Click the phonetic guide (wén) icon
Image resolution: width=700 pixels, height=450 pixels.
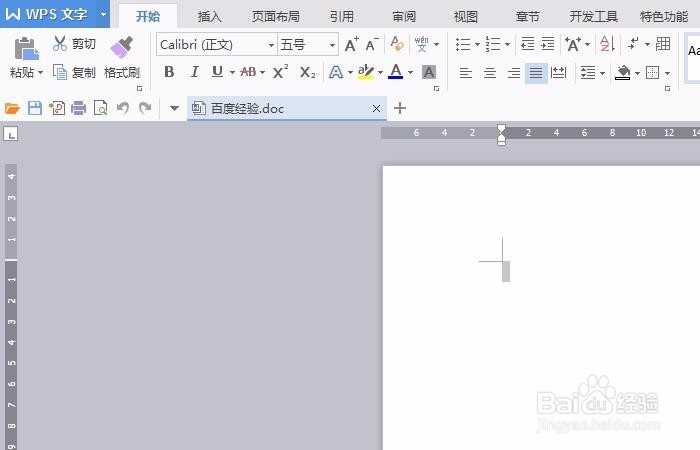pyautogui.click(x=421, y=44)
